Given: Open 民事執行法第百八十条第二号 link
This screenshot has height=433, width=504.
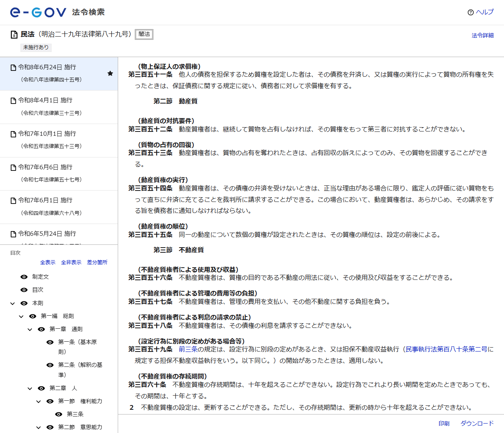Looking at the screenshot, I should (447, 349).
